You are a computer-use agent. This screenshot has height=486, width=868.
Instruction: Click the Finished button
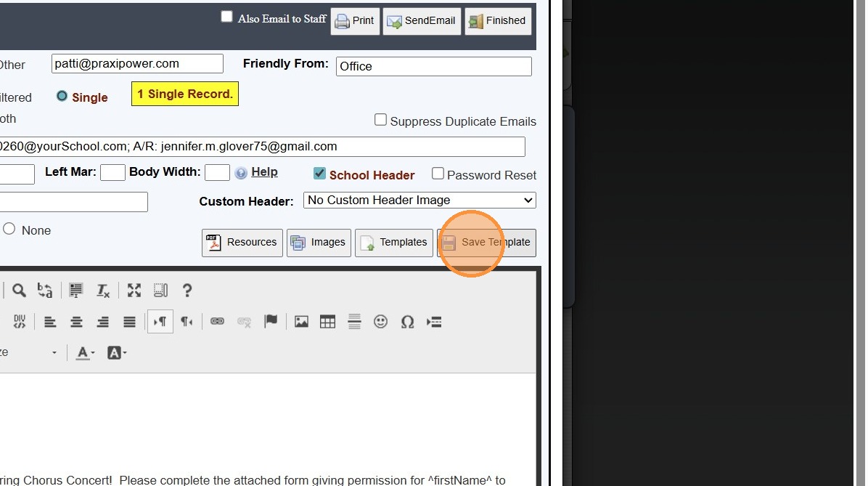pos(498,21)
